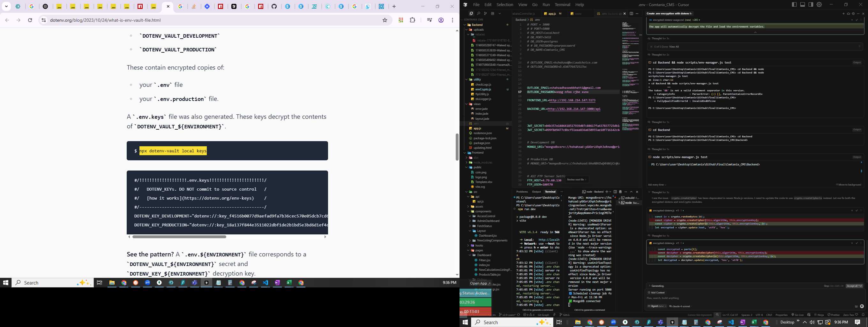Open errors and warnings count in status bar
The image size is (868, 327).
(x=529, y=315)
